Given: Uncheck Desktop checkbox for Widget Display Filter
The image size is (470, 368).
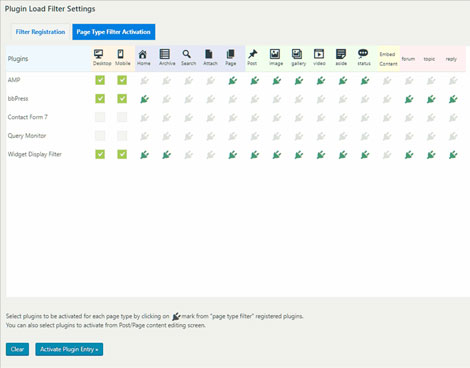Looking at the screenshot, I should [x=100, y=154].
